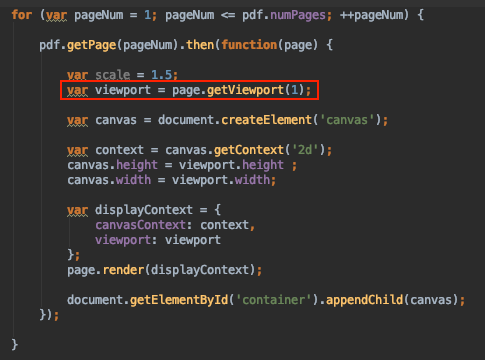
Task: Click 'getElementById' method name
Action: (x=179, y=300)
